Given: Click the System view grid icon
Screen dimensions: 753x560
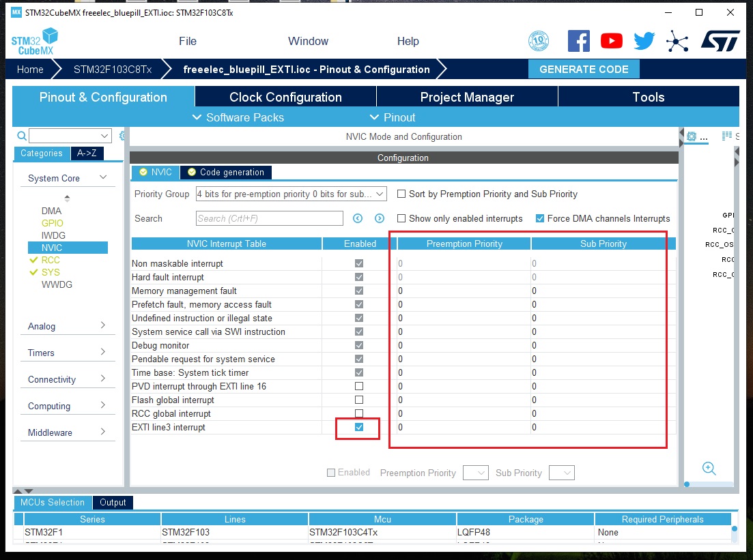Looking at the screenshot, I should click(x=727, y=136).
